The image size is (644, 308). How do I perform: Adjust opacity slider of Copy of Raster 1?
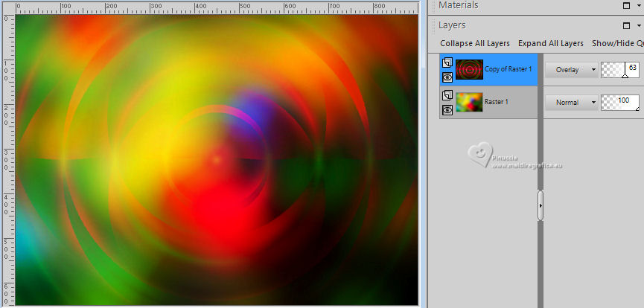pos(620,70)
